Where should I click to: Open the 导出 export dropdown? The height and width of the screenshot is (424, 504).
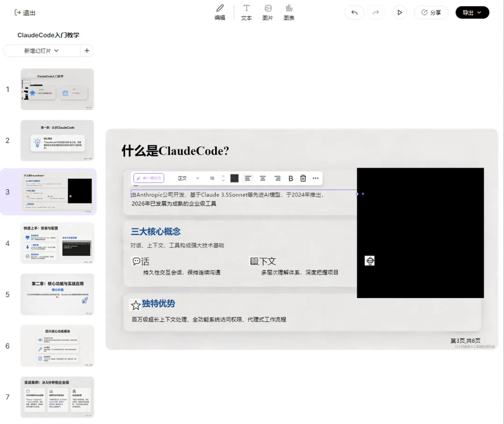coord(472,13)
